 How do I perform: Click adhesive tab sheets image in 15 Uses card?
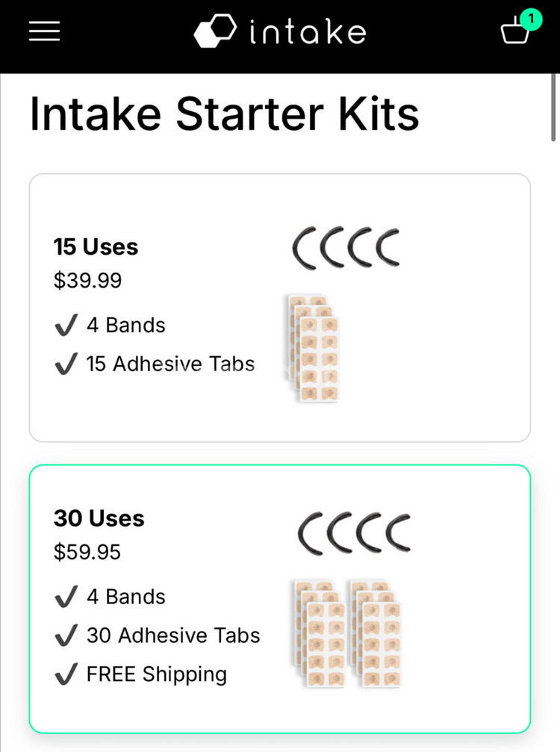click(x=313, y=349)
